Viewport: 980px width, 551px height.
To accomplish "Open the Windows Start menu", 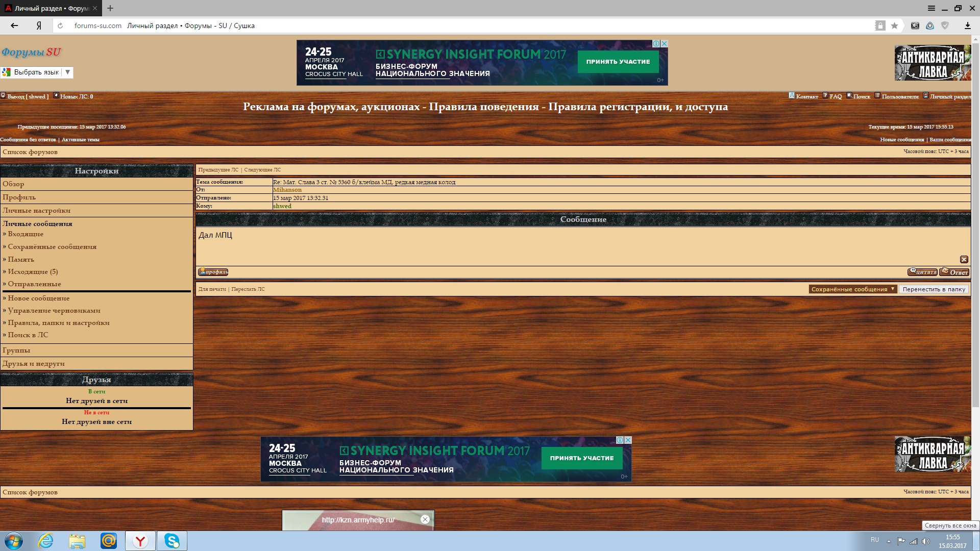I will [x=14, y=541].
